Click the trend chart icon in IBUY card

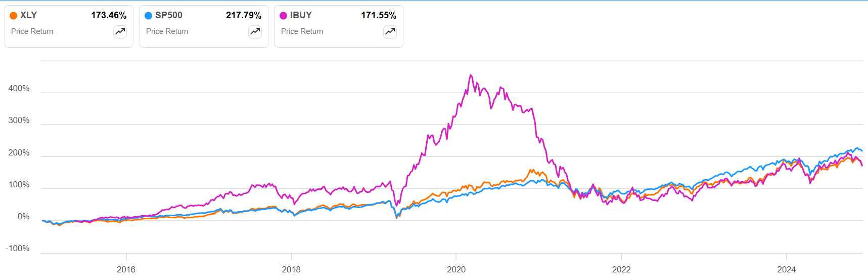point(390,32)
